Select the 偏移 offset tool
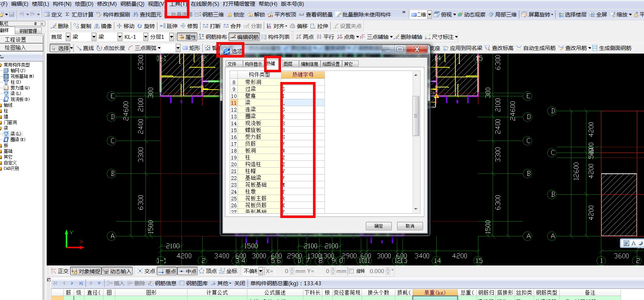 [x=299, y=26]
